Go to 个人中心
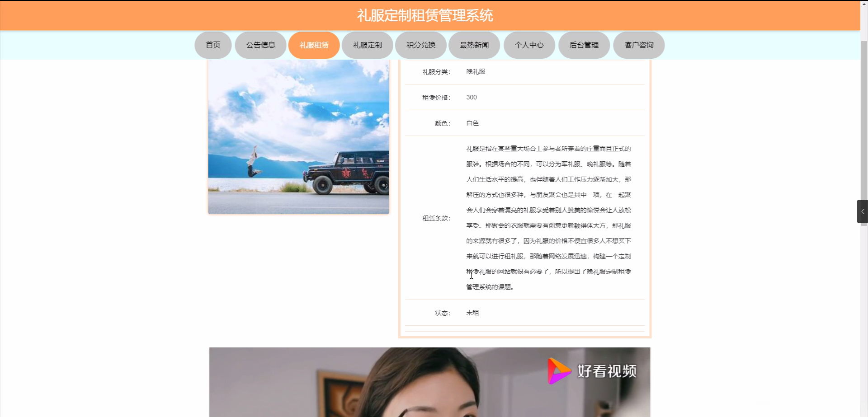This screenshot has width=868, height=417. [529, 45]
